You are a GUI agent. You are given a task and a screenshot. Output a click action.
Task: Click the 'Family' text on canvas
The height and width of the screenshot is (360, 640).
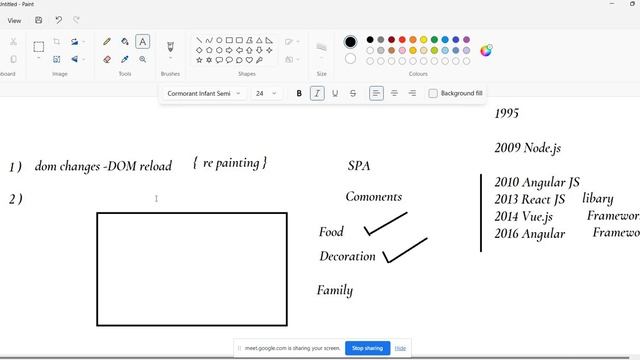point(335,291)
